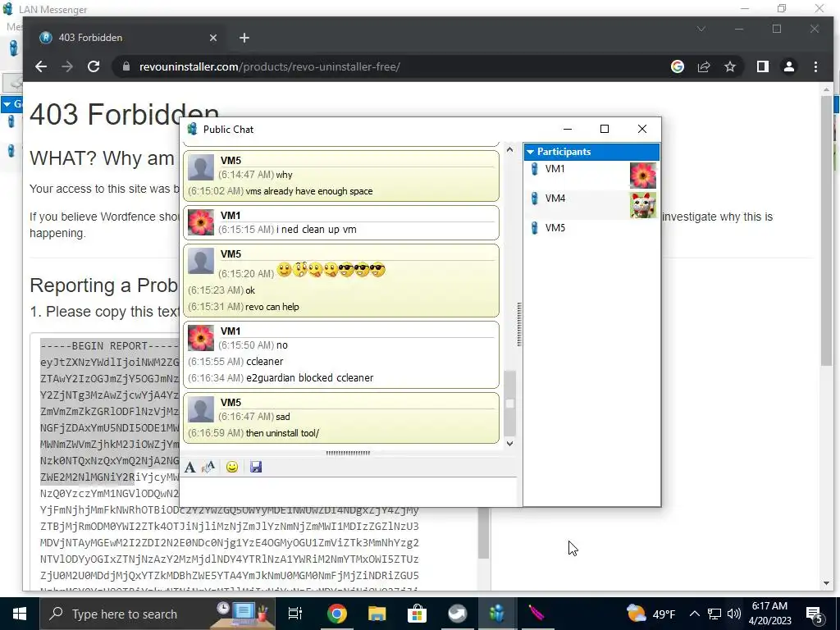The height and width of the screenshot is (630, 840).
Task: Click the pink feather taskbar app icon
Action: 536,614
